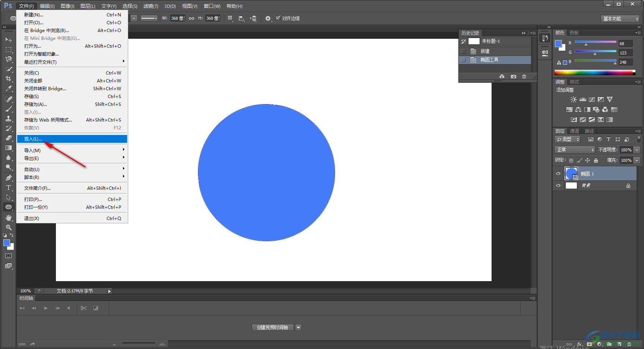644x349 pixels.
Task: Toggle history brush source for 新建 state
Action: pos(463,51)
